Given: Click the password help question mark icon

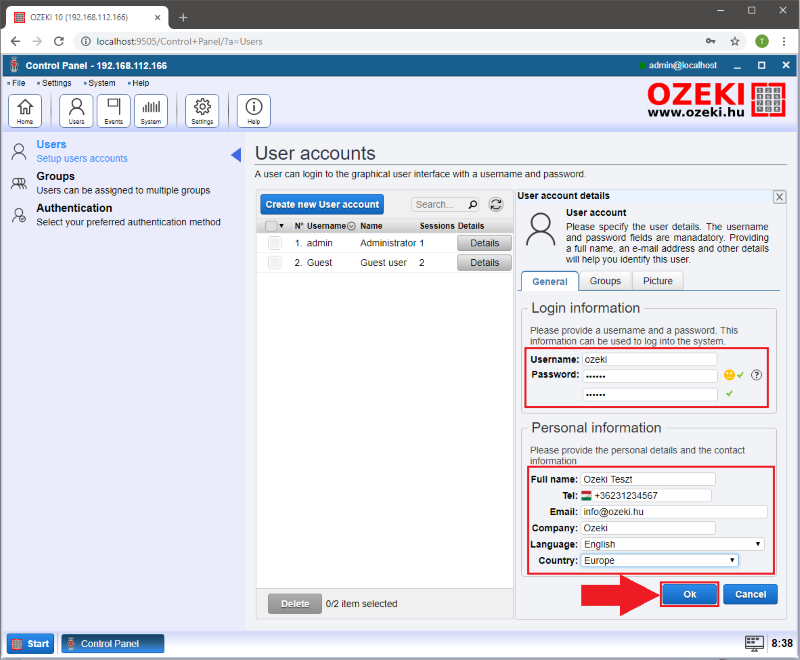Looking at the screenshot, I should [x=756, y=375].
